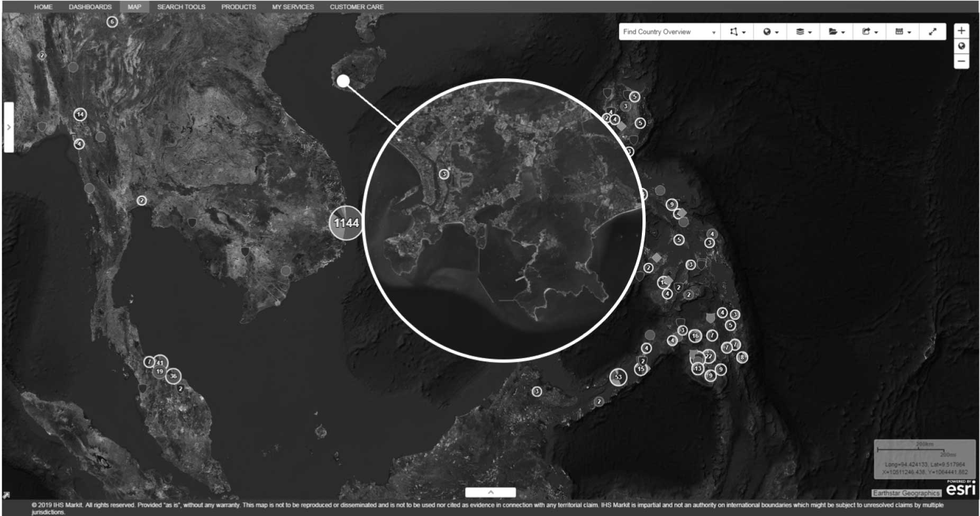The width and height of the screenshot is (980, 516).
Task: Click the large 1144 cluster marker
Action: pyautogui.click(x=346, y=223)
